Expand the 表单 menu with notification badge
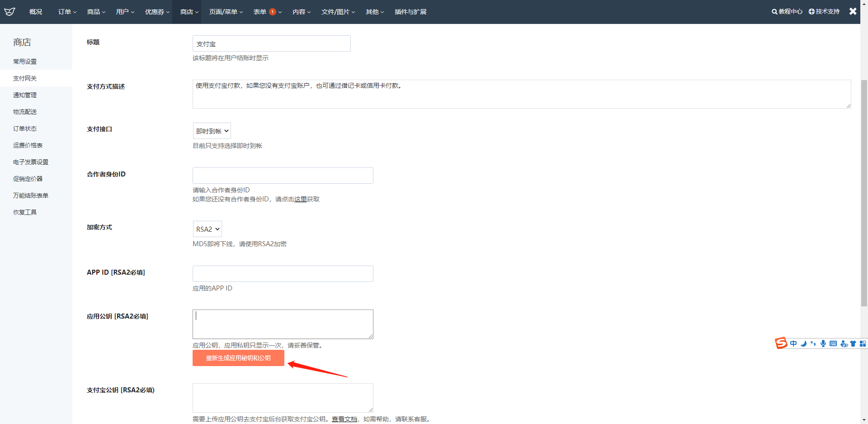The height and width of the screenshot is (424, 868). pyautogui.click(x=268, y=12)
